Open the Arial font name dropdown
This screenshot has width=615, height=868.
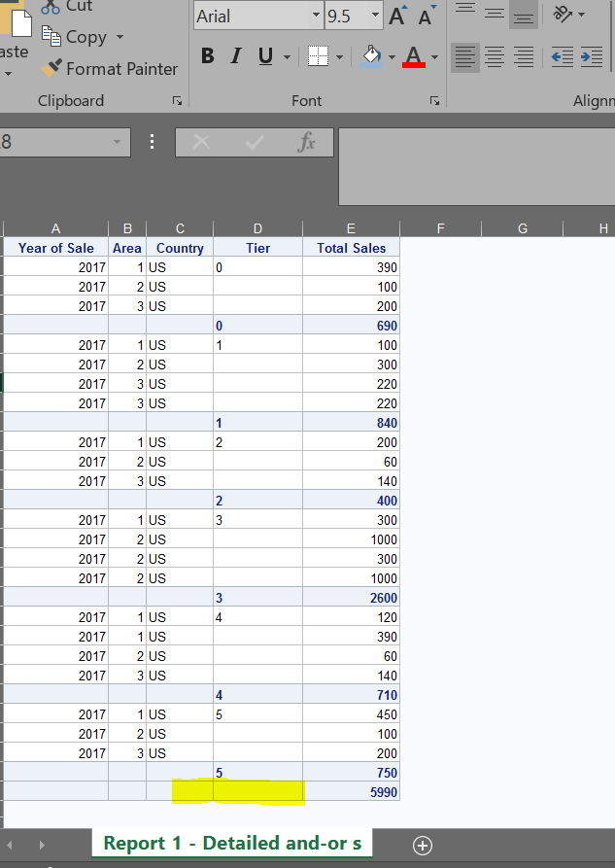315,17
